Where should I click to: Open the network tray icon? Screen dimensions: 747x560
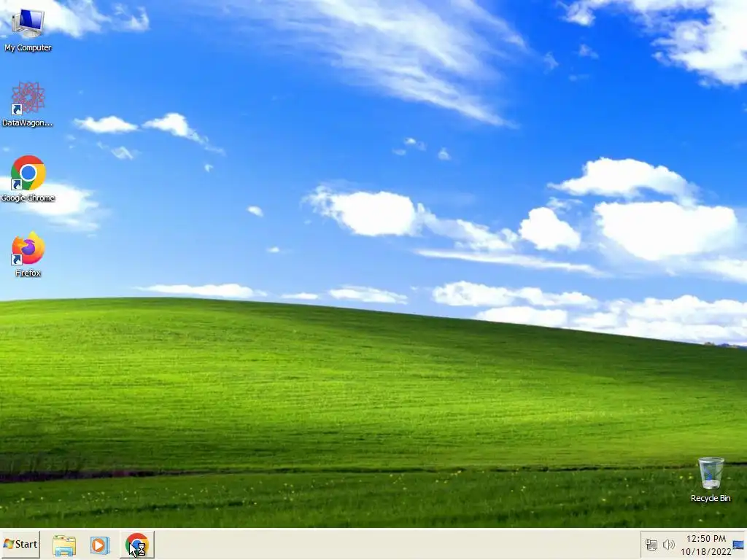(651, 544)
